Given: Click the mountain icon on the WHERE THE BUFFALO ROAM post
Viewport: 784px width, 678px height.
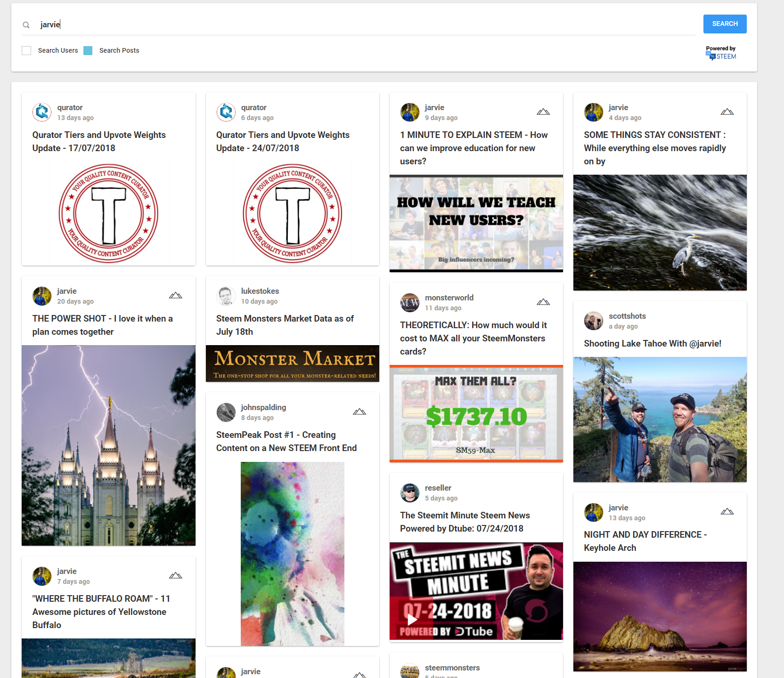Looking at the screenshot, I should click(x=176, y=576).
